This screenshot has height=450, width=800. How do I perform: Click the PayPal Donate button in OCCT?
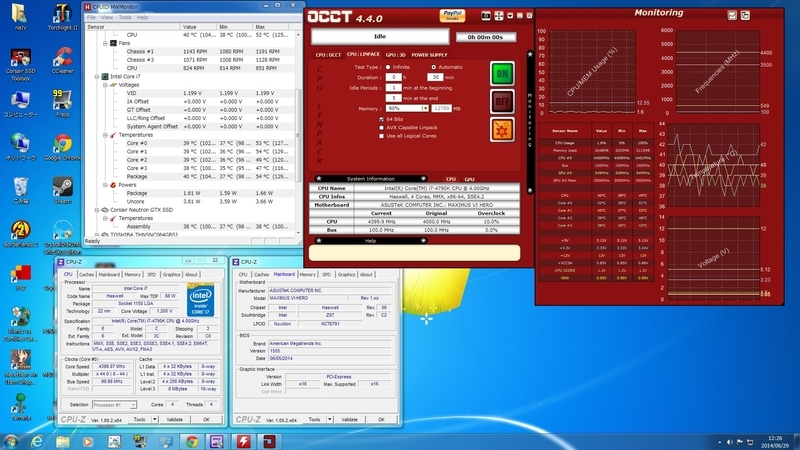click(452, 16)
